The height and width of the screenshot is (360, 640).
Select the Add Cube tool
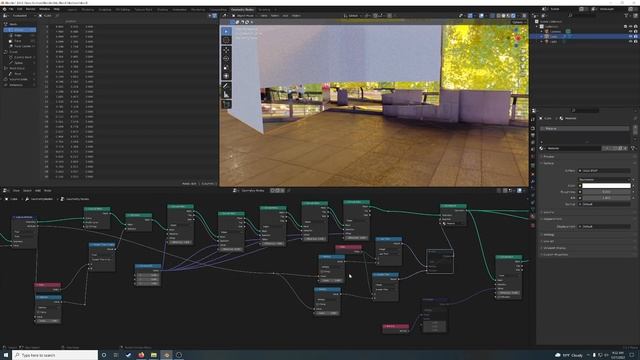click(227, 104)
